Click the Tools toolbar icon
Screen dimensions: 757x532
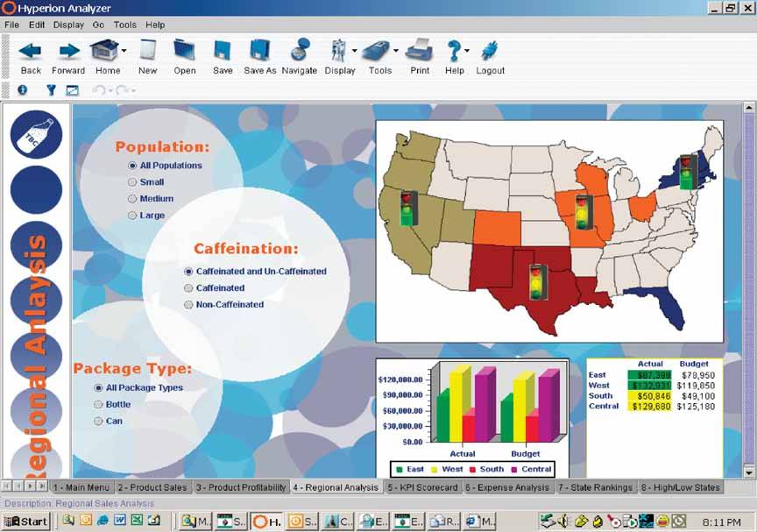click(377, 51)
